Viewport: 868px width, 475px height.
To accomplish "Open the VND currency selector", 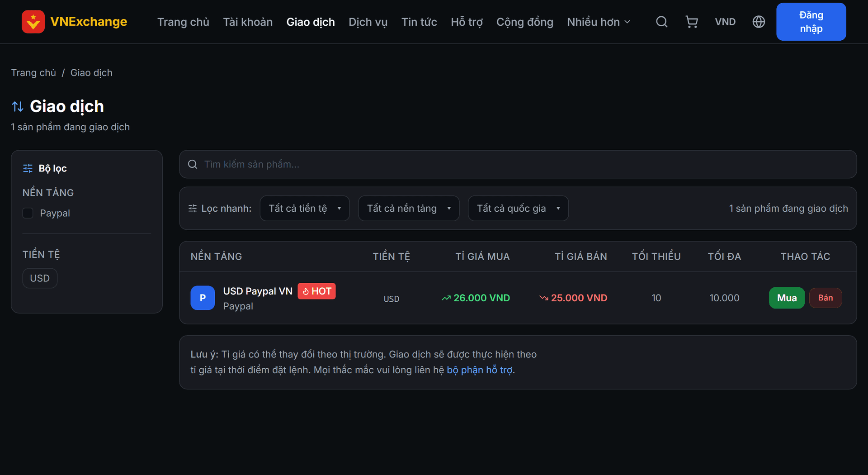I will coord(725,22).
